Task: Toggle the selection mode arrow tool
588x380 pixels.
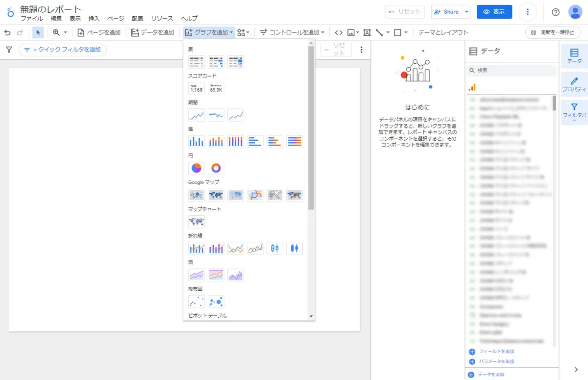Action: click(x=38, y=32)
